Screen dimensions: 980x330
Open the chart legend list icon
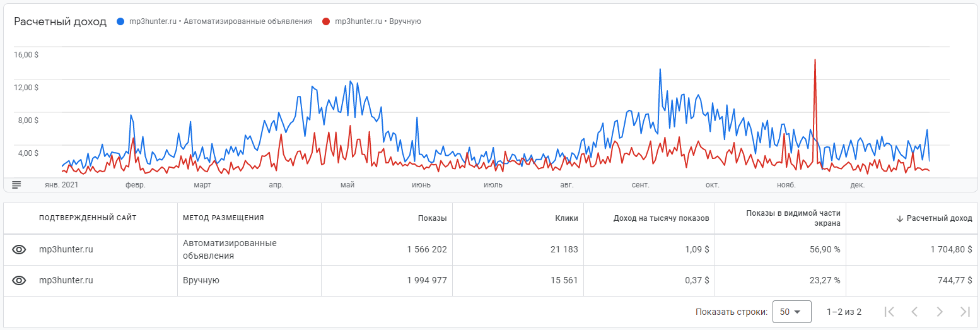[16, 184]
